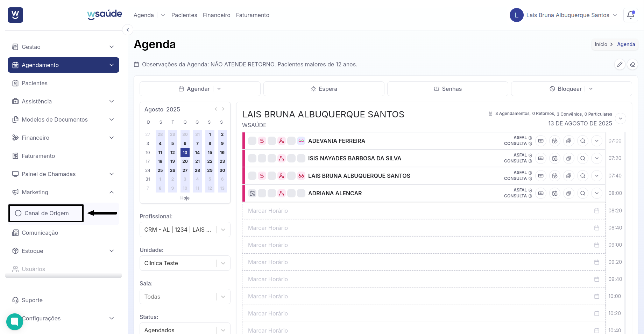Click calendar icon on the 09:00 slot
Screen dimensions: 644x334
click(x=597, y=245)
